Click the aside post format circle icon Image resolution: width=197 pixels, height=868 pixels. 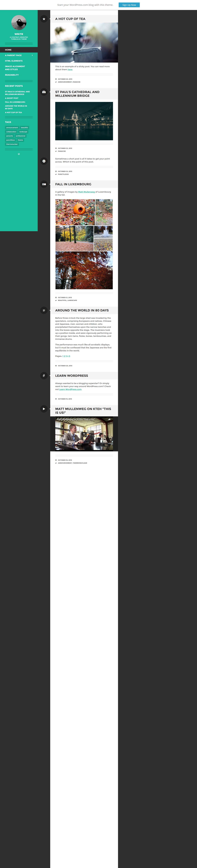pyautogui.click(x=44, y=161)
